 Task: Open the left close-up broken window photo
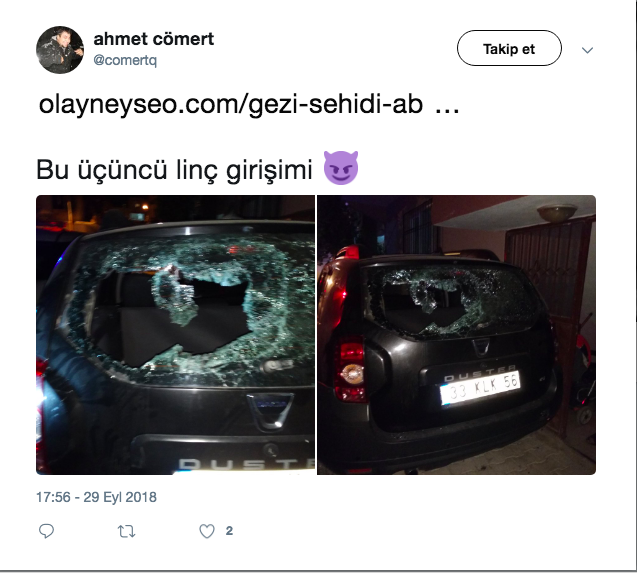[x=175, y=335]
